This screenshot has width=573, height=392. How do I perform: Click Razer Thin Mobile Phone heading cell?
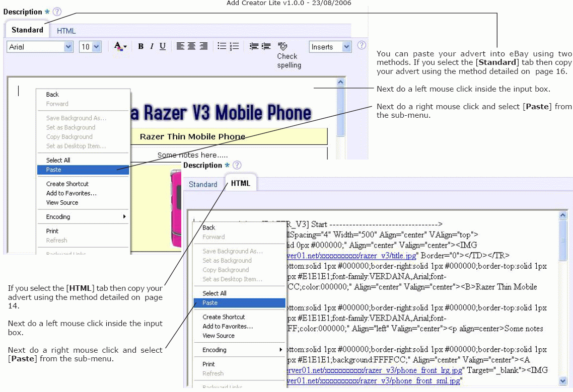coord(229,137)
